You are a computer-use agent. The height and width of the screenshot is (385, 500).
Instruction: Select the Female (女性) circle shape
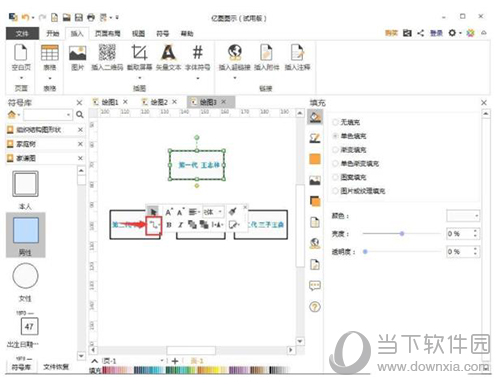click(26, 276)
